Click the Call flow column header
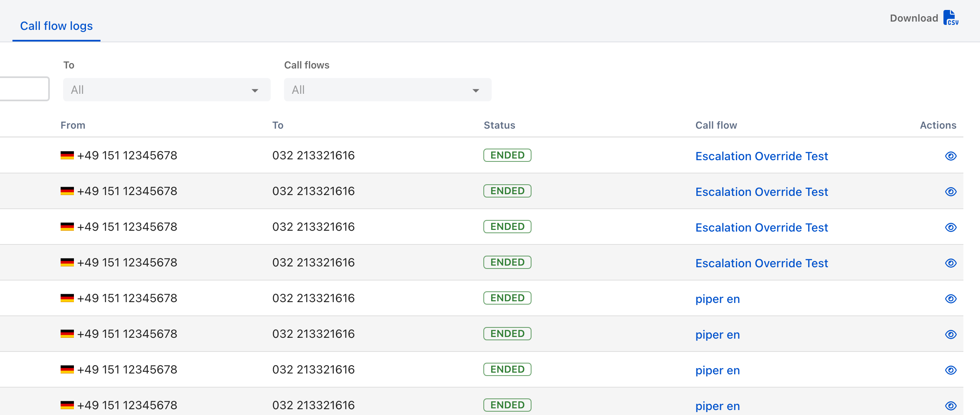Image resolution: width=980 pixels, height=415 pixels. pyautogui.click(x=716, y=125)
